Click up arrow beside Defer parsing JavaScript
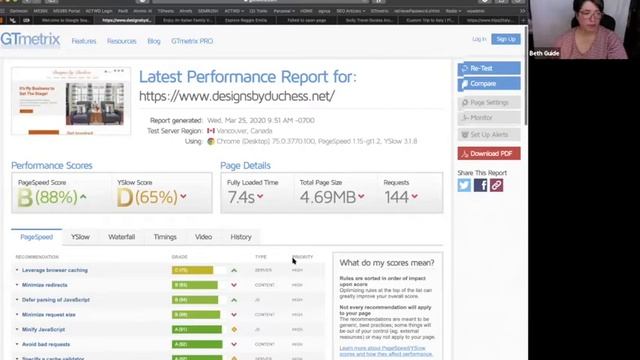 click(x=234, y=300)
